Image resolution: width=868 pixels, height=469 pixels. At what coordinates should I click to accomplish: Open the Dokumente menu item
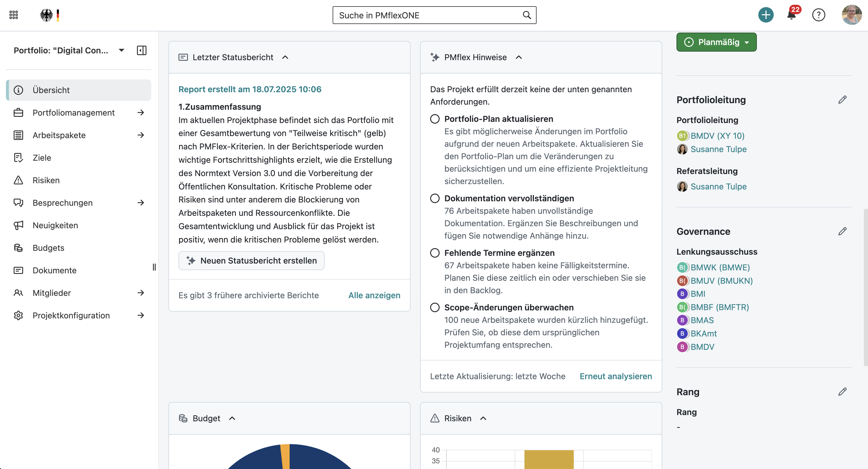pyautogui.click(x=79, y=271)
